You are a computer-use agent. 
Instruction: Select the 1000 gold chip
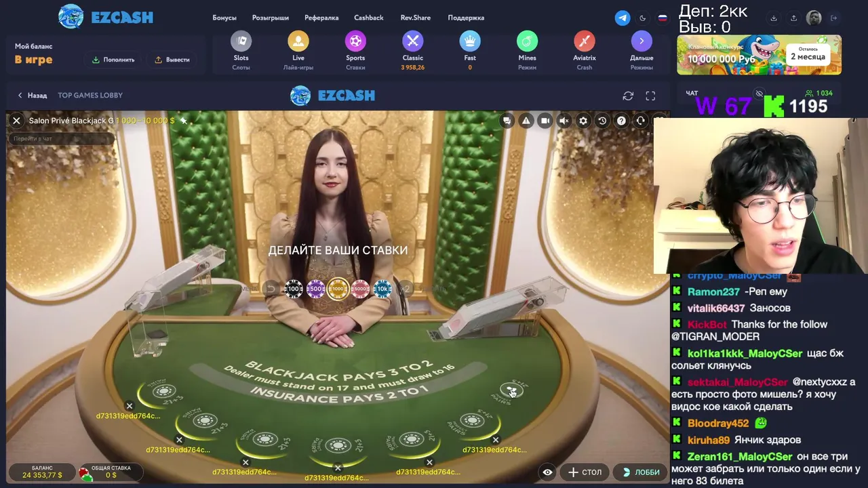[x=338, y=289]
